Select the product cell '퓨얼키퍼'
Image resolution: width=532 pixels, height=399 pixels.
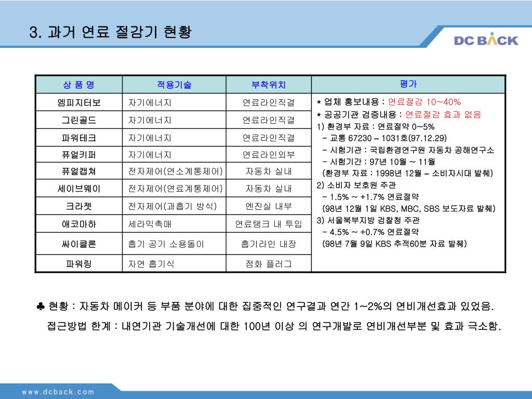click(x=79, y=155)
